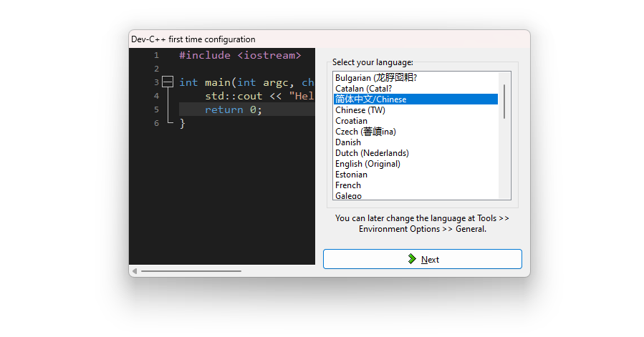
Task: Choose English (Original) language
Action: click(x=415, y=164)
